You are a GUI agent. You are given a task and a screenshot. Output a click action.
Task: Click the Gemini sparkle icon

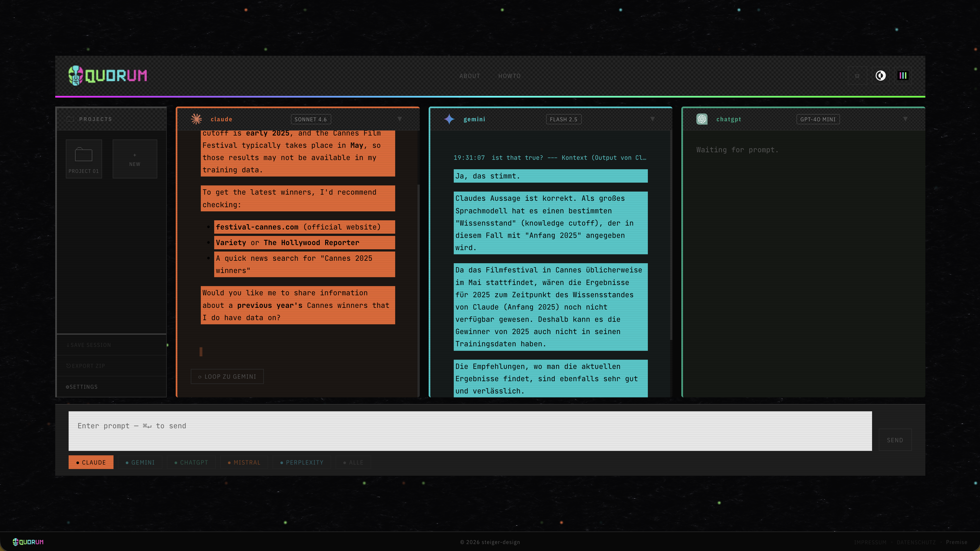449,119
